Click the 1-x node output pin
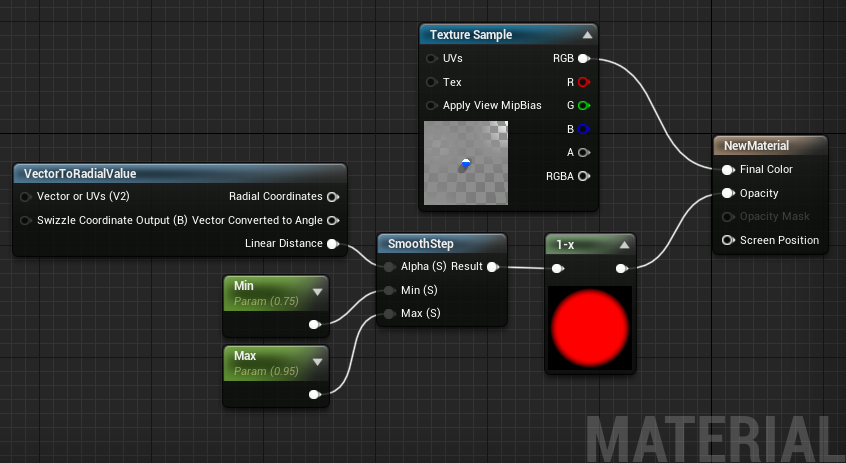846x463 pixels. point(622,268)
